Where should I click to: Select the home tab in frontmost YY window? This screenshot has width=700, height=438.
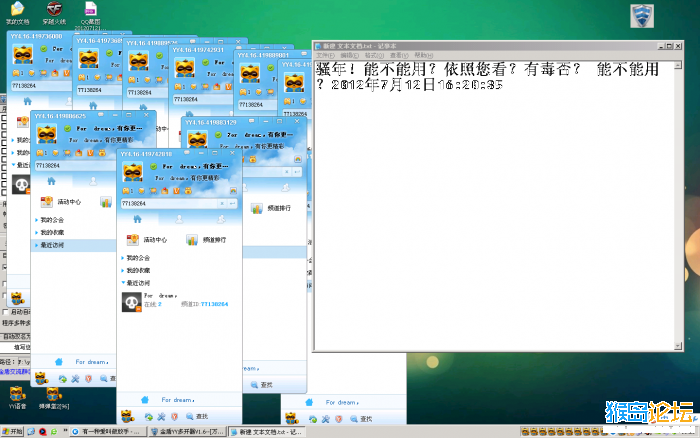pyautogui.click(x=138, y=219)
